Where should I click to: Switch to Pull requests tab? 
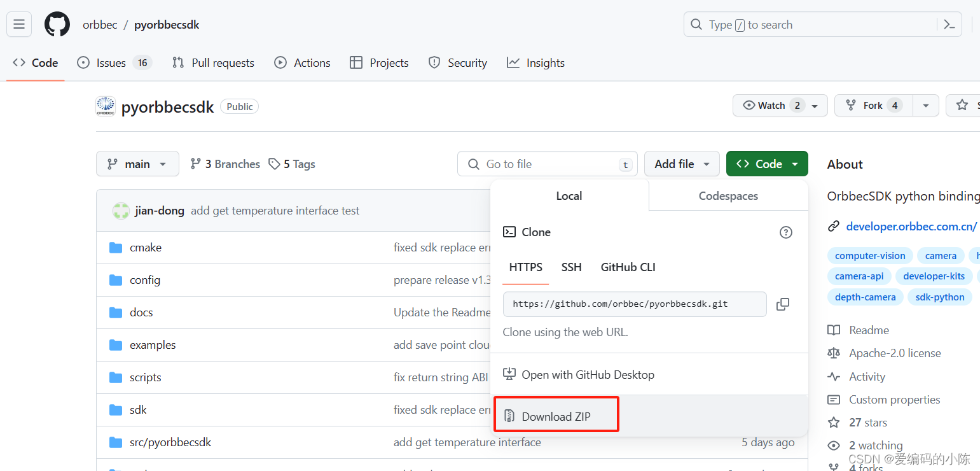click(x=213, y=62)
